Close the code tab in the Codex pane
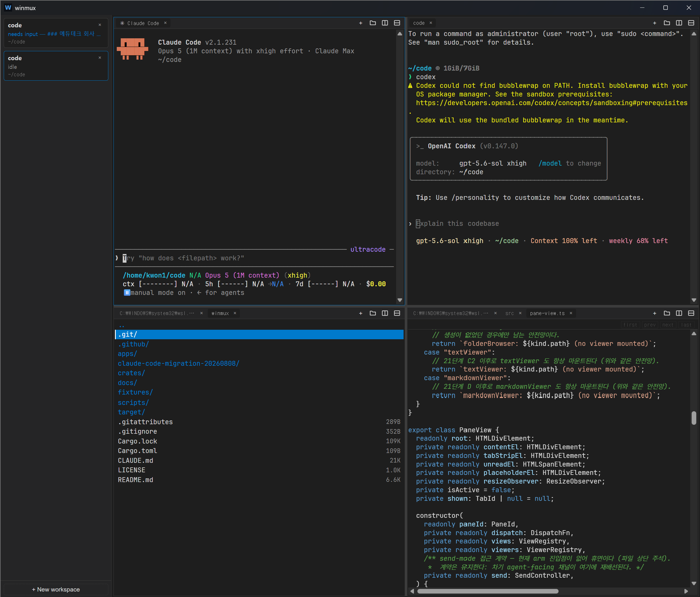 click(x=431, y=23)
